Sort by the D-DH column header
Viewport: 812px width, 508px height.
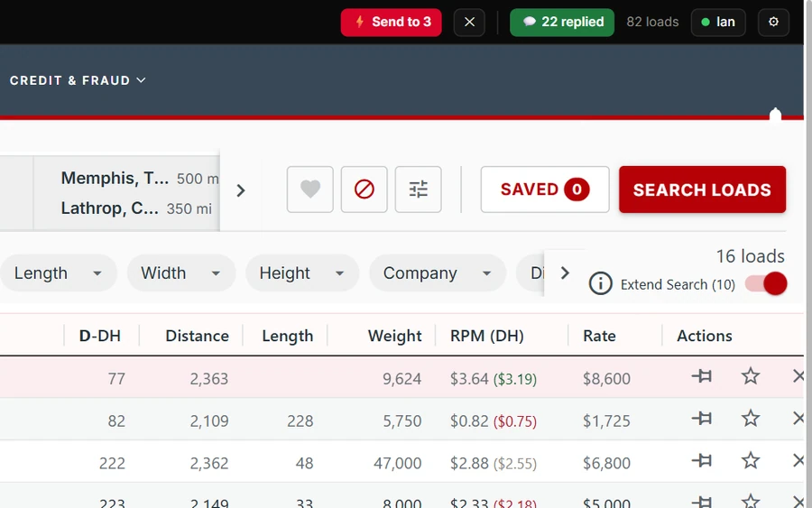point(100,336)
